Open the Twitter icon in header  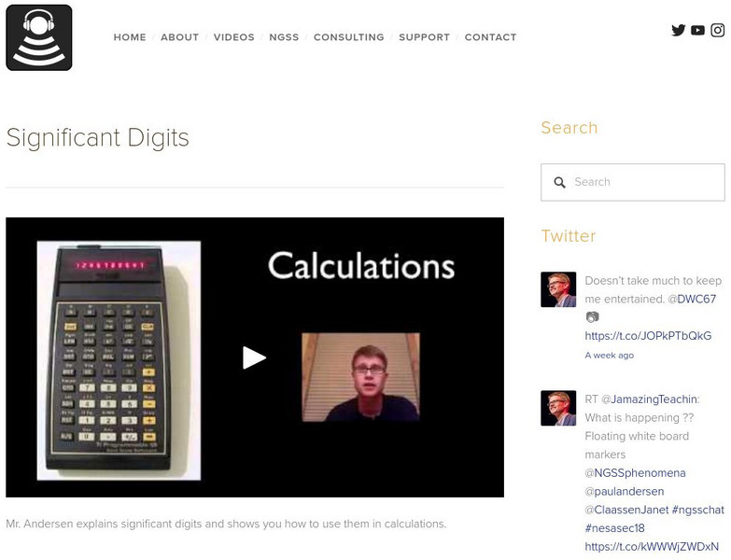point(679,30)
